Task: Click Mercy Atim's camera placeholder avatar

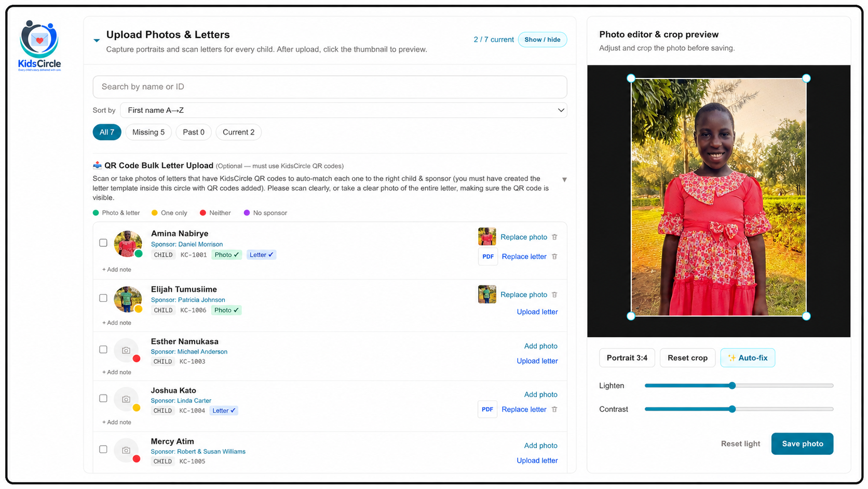Action: pos(126,451)
